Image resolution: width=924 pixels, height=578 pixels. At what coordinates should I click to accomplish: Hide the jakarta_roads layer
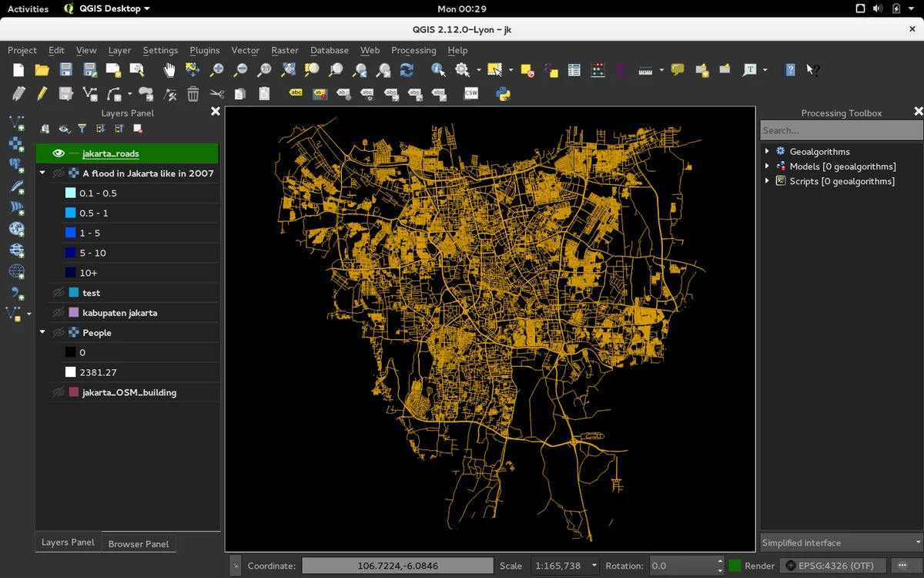(59, 153)
